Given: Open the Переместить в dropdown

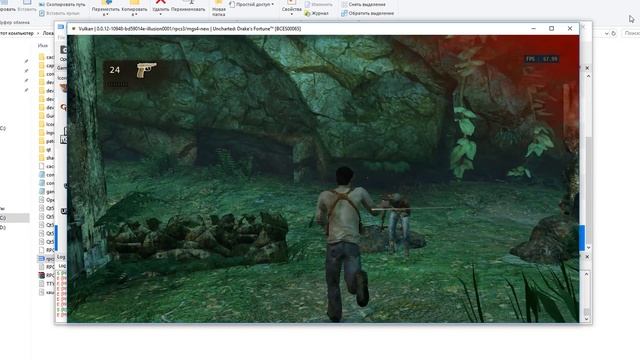Looking at the screenshot, I should tap(105, 10).
